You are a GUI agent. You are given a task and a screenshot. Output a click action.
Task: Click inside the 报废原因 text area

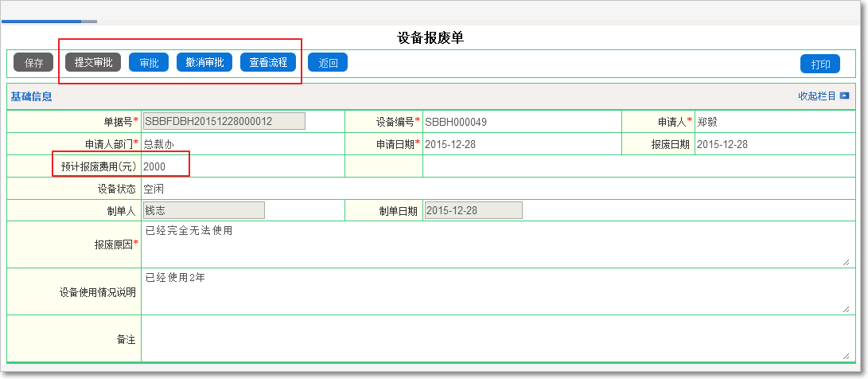coord(493,244)
